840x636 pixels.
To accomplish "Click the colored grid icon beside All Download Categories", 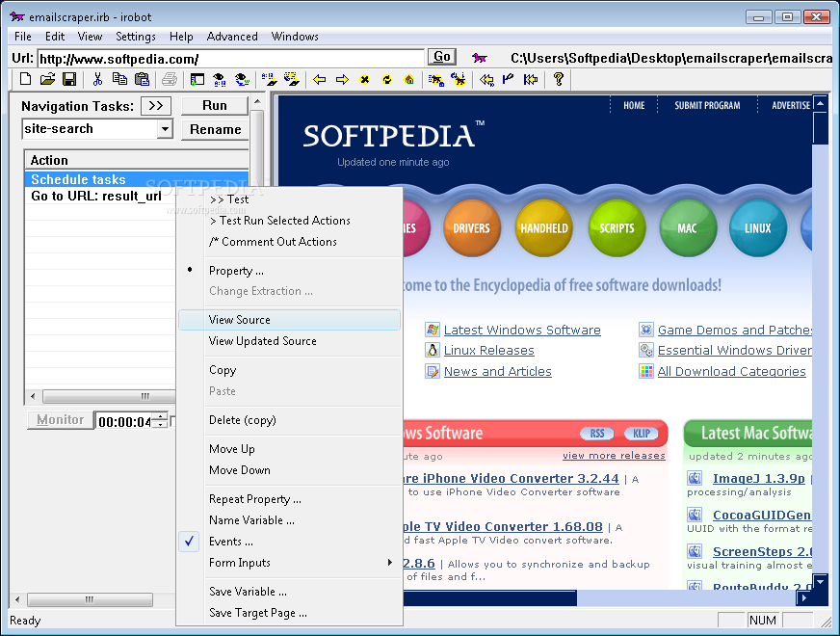I will point(646,371).
